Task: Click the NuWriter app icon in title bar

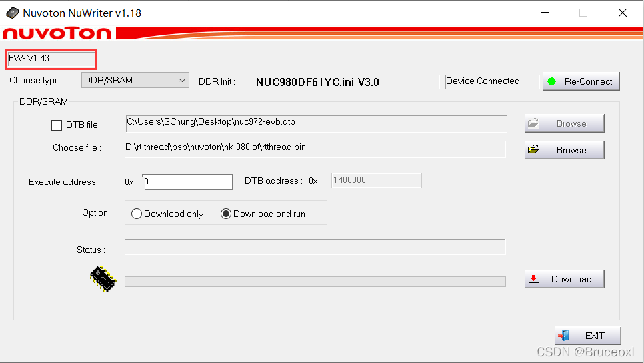Action: click(12, 13)
